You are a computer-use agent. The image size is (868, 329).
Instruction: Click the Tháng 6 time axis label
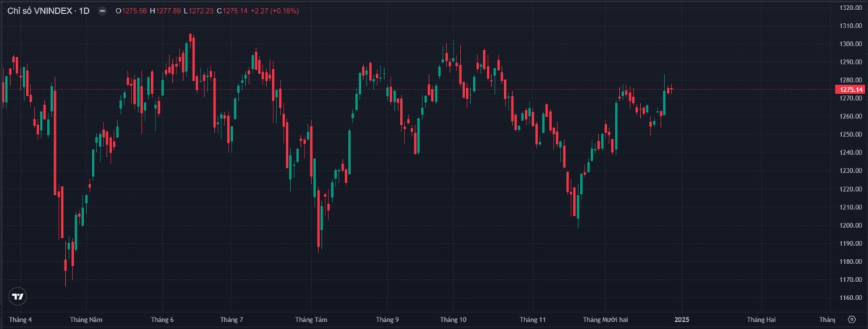163,319
